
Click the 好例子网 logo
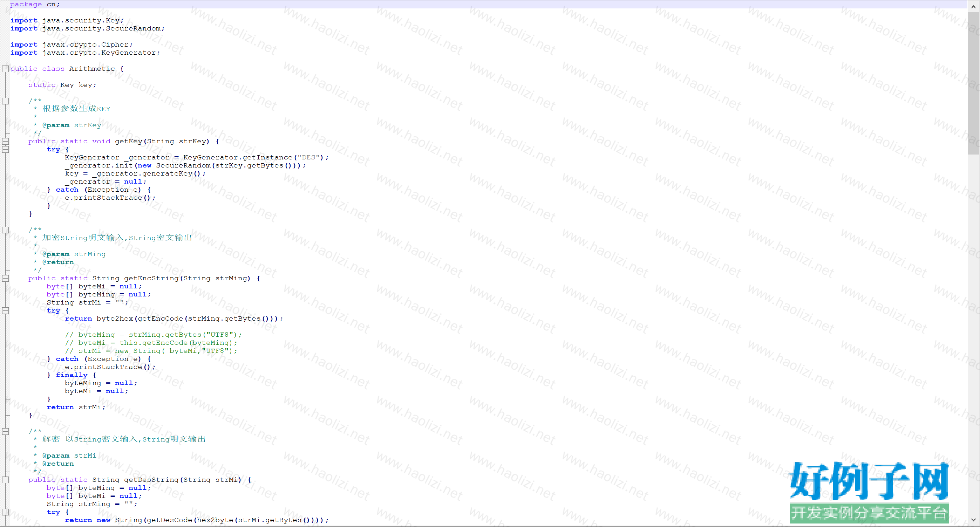869,481
